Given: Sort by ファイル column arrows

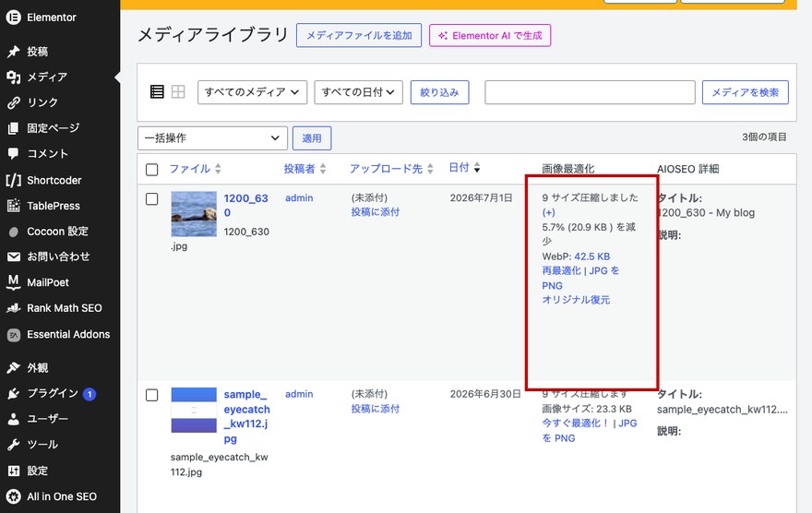Looking at the screenshot, I should point(218,168).
